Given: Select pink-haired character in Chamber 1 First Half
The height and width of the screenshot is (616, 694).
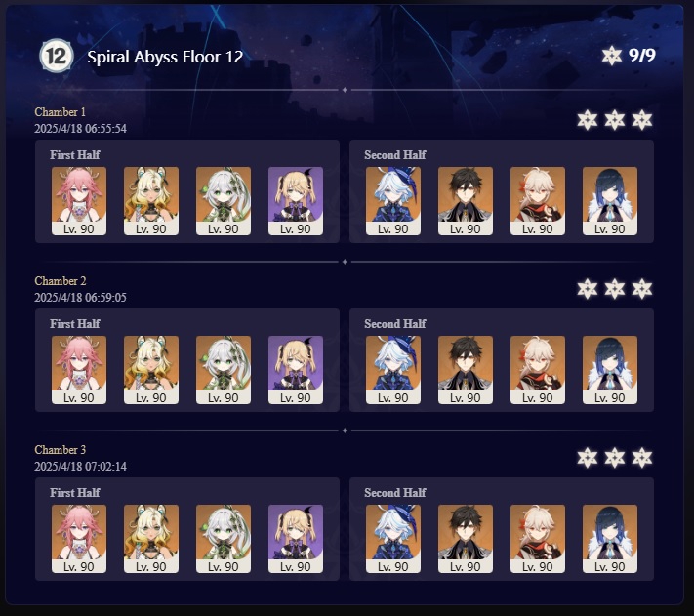Looking at the screenshot, I should point(79,201).
